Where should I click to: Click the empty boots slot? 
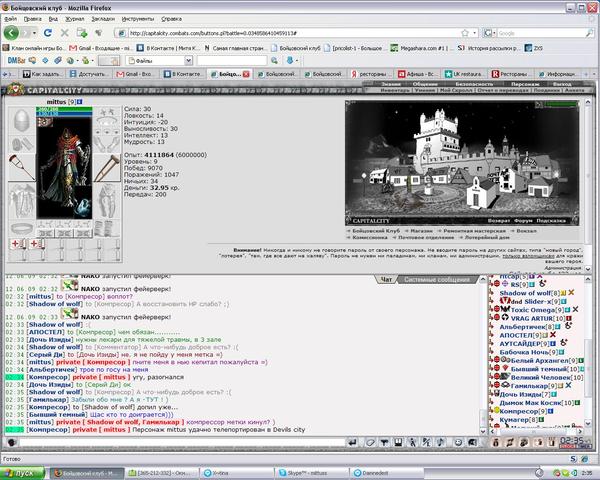pos(107,229)
